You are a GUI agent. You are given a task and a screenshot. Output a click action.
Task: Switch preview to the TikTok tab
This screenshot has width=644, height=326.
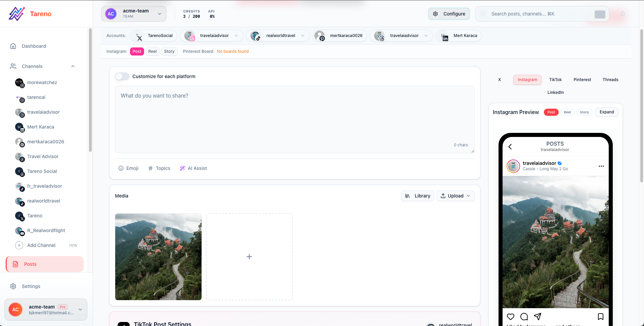tap(555, 80)
